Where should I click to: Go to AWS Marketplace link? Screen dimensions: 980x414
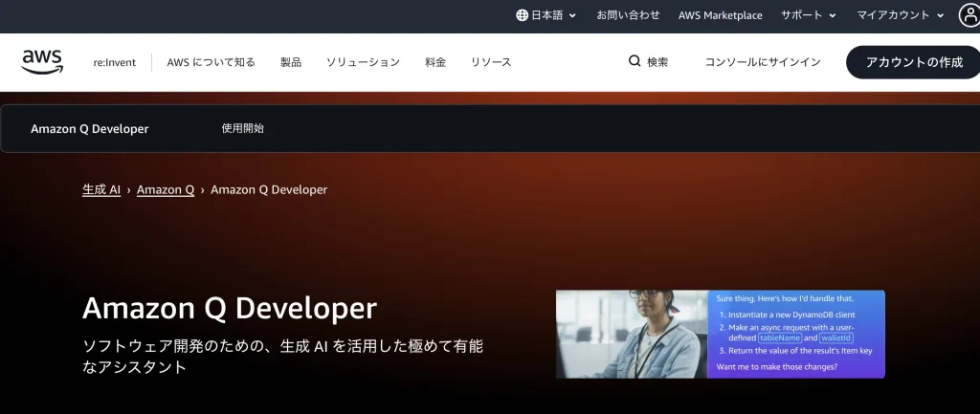point(720,15)
